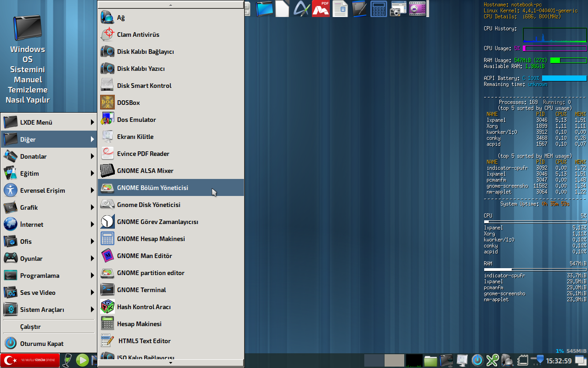Open the Ağ entry in the Diğer submenu

coord(171,17)
